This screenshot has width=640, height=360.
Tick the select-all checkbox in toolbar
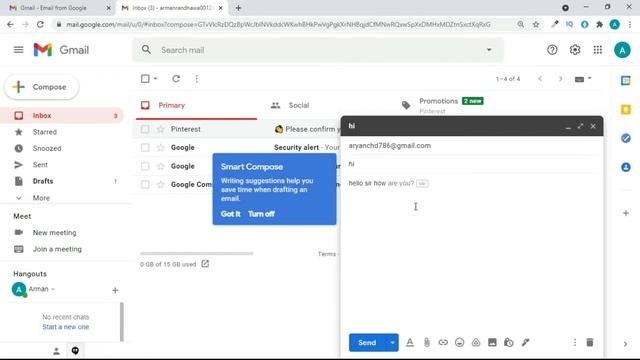[145, 78]
